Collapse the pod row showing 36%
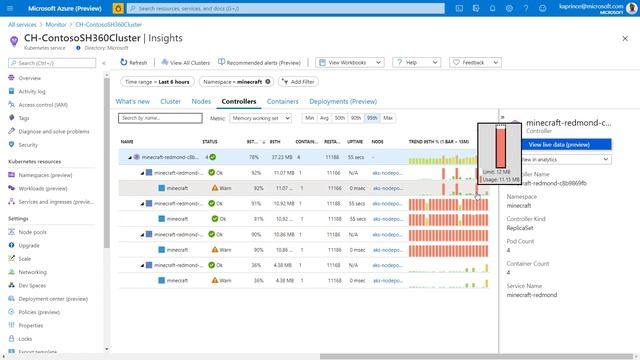Image resolution: width=640 pixels, height=360 pixels. 142,265
